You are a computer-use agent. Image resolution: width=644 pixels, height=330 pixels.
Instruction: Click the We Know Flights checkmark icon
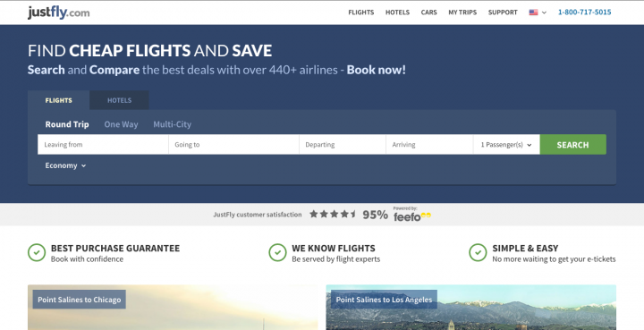pyautogui.click(x=277, y=252)
